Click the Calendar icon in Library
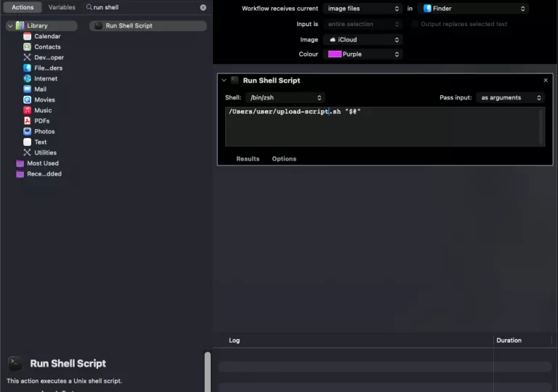This screenshot has height=392, width=558. 28,36
